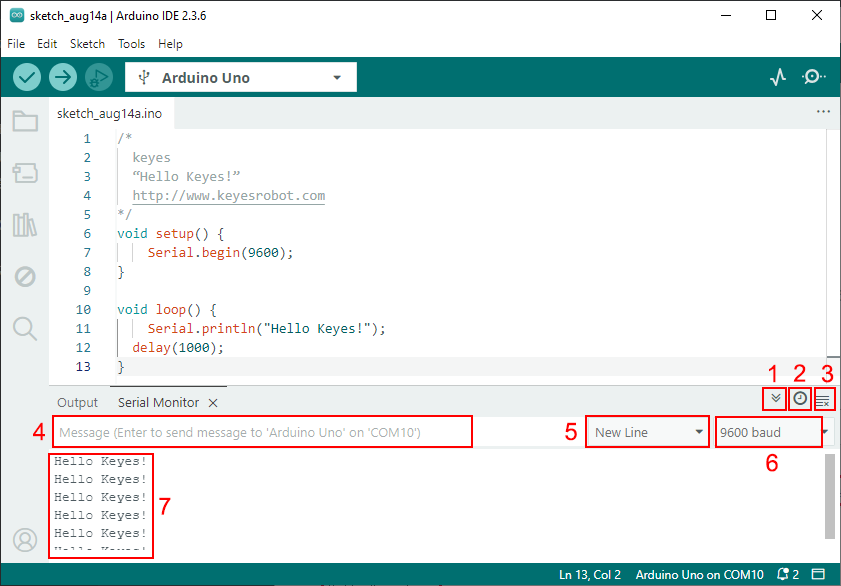Open the Sketchbook folder sidebar icon
This screenshot has width=841, height=586.
tap(25, 121)
